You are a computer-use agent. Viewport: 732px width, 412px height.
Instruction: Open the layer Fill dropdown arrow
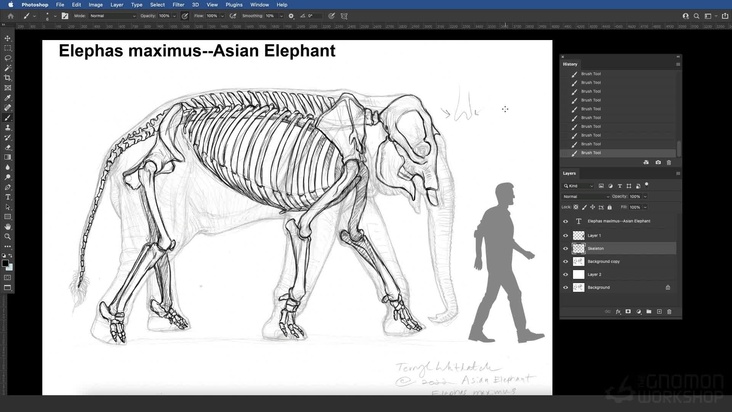click(x=646, y=207)
